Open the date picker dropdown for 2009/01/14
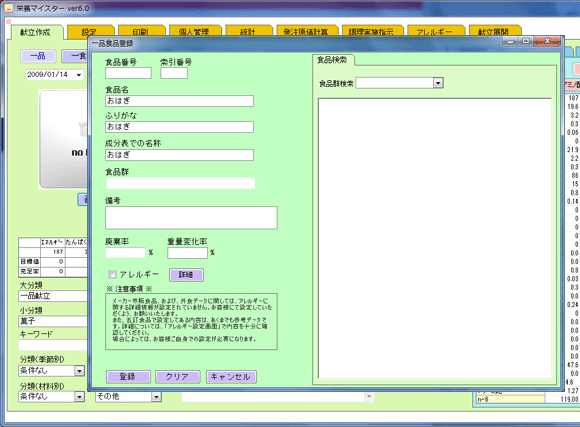Screen dimensions: 580x427 point(79,75)
